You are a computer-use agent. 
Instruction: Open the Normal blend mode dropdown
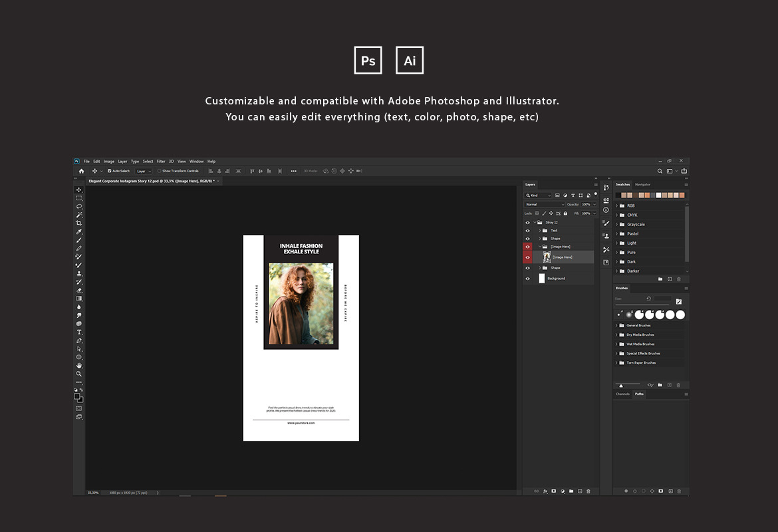point(544,204)
